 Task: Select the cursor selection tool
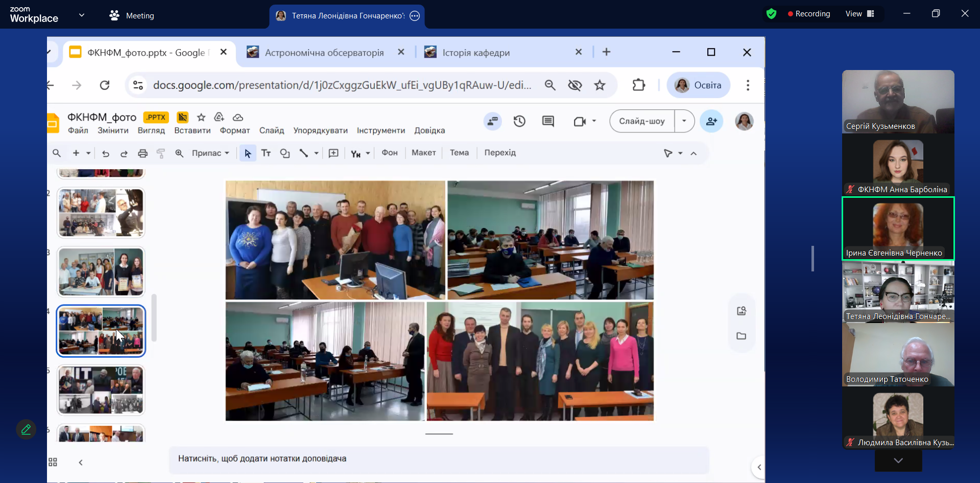248,153
